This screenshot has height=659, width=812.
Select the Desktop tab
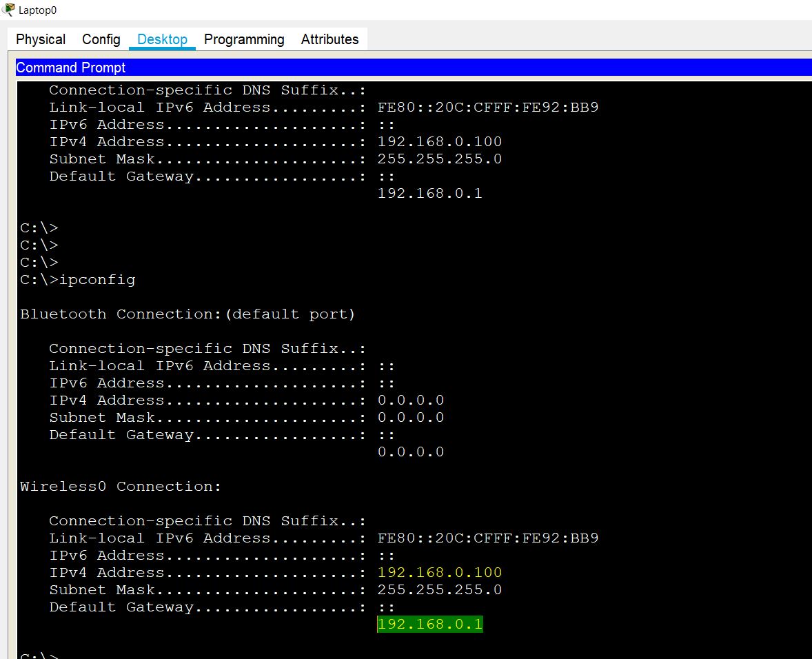pyautogui.click(x=162, y=39)
